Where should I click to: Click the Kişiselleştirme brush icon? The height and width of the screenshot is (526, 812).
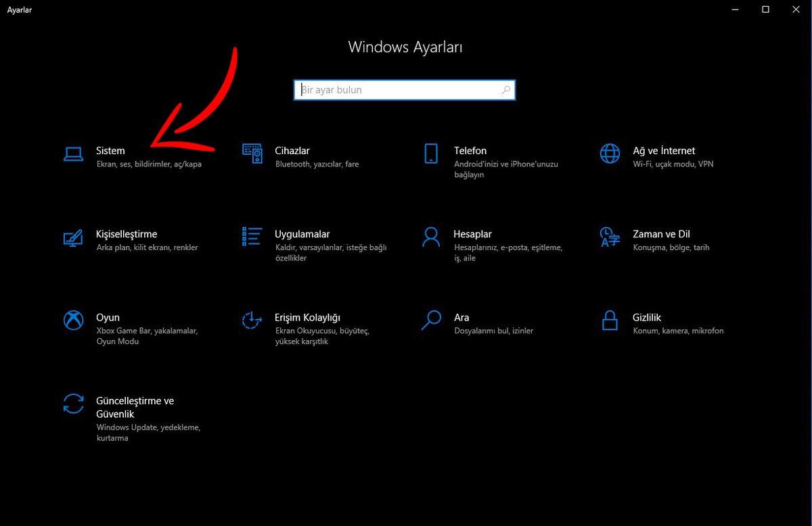point(73,237)
